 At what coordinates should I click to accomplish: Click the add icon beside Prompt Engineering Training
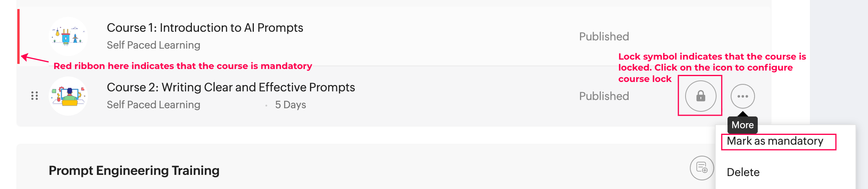tap(702, 168)
